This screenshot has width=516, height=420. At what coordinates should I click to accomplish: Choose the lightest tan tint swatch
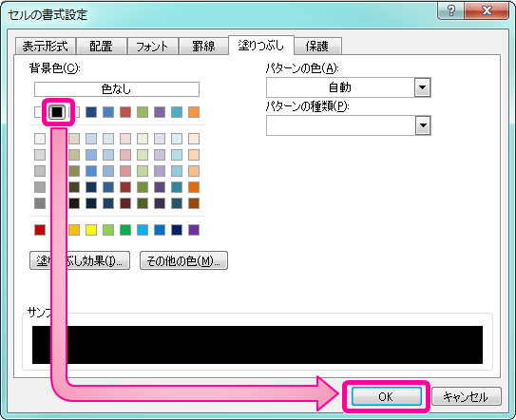(74, 139)
